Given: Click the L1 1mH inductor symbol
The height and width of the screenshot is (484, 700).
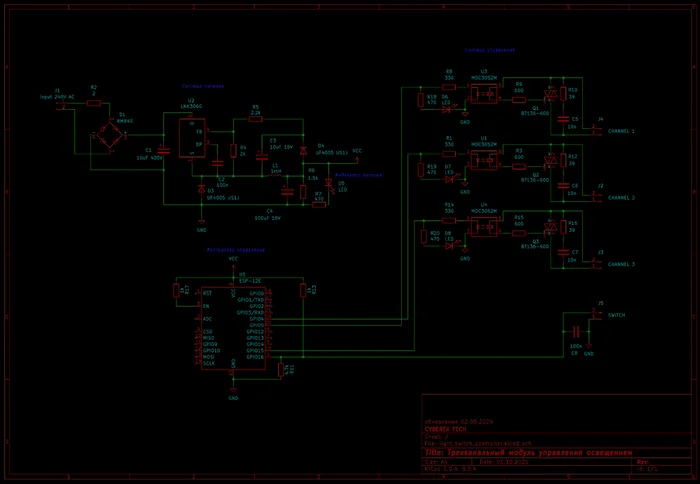Looking at the screenshot, I should [276, 176].
